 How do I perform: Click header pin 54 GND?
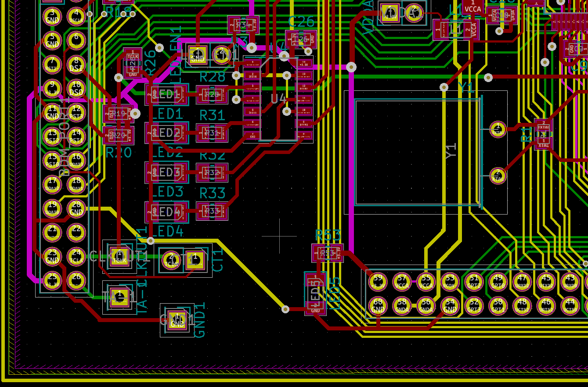[450, 305]
